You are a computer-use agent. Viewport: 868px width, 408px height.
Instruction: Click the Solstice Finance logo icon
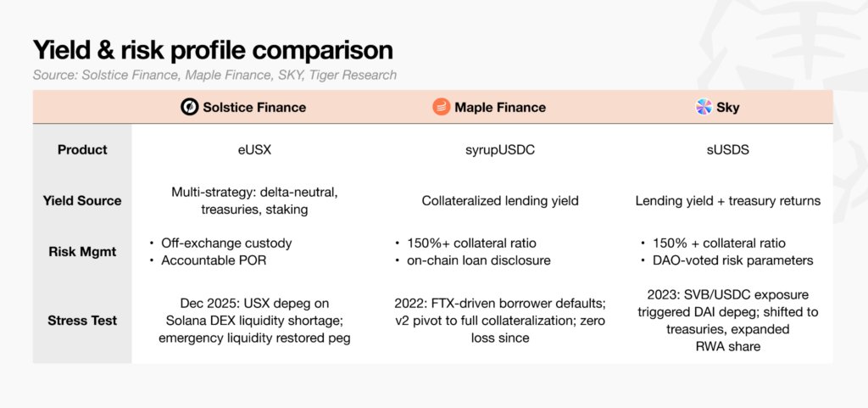[x=190, y=107]
